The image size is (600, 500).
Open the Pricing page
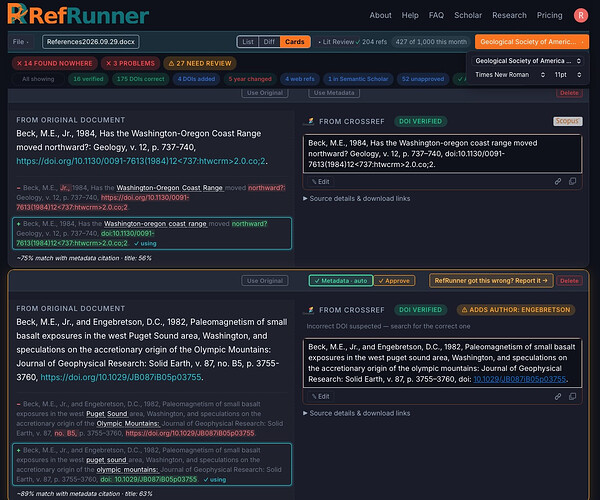(x=549, y=15)
